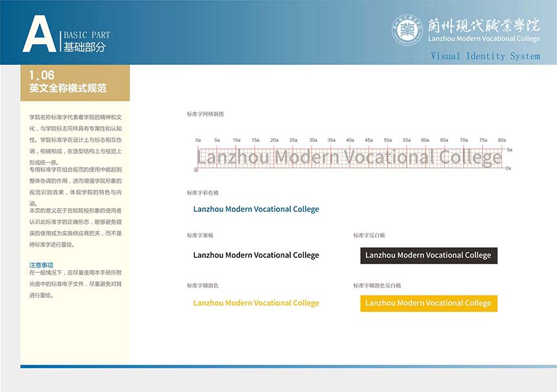Click the 标准字彩色稿 label

pyautogui.click(x=203, y=192)
